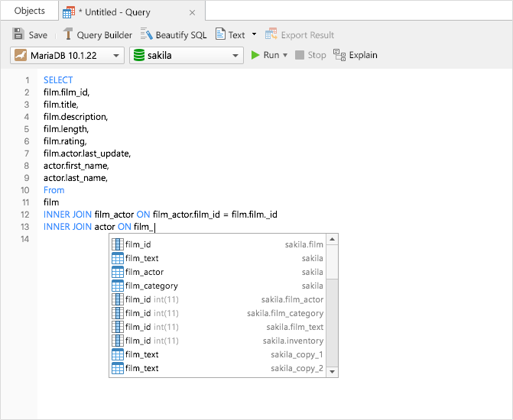Expand the Run options arrow

pyautogui.click(x=285, y=55)
